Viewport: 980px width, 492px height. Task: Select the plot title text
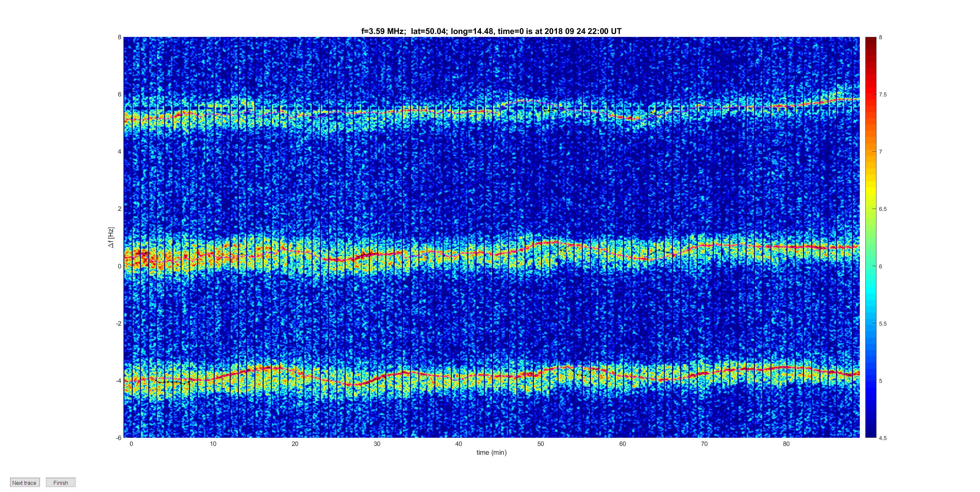coord(491,31)
